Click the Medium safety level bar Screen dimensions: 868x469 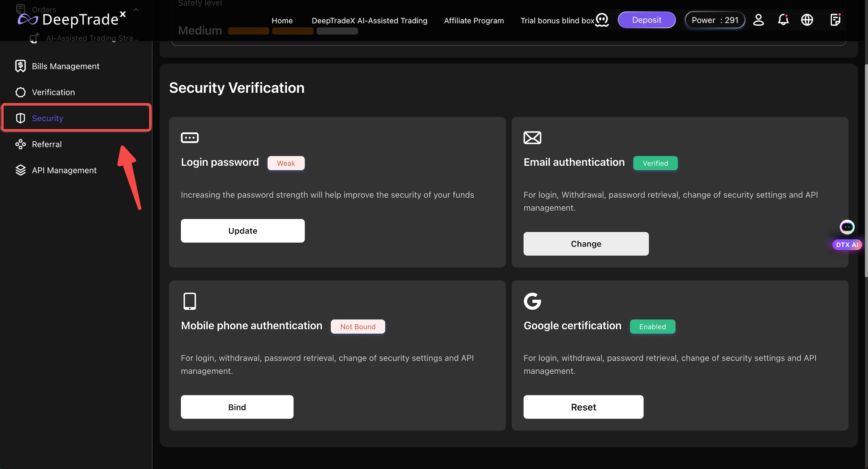(293, 31)
